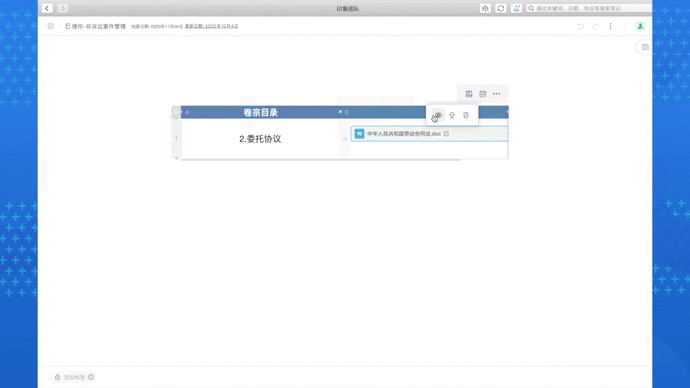690x388 pixels.
Task: Click the plus icon between the table columns
Action: point(345,139)
